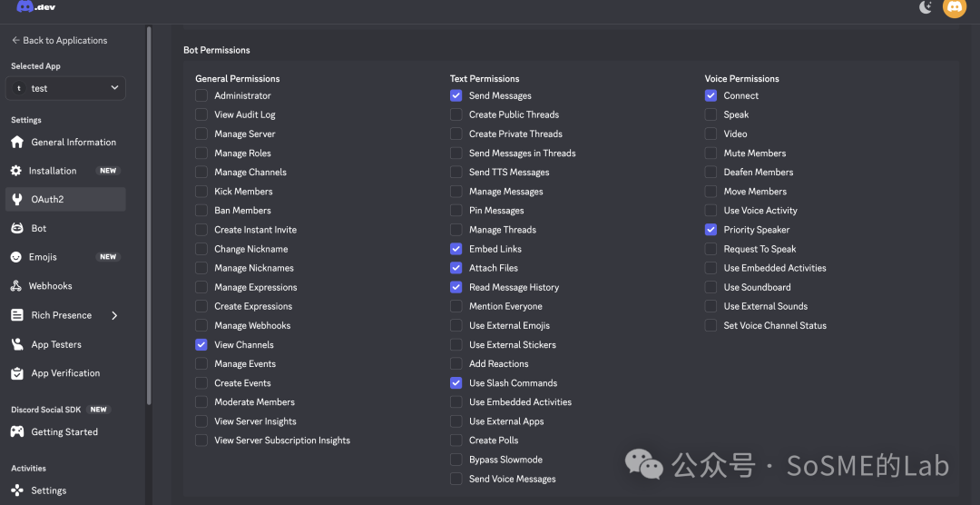This screenshot has width=980, height=505.
Task: Click the Webhooks icon in sidebar
Action: click(16, 286)
